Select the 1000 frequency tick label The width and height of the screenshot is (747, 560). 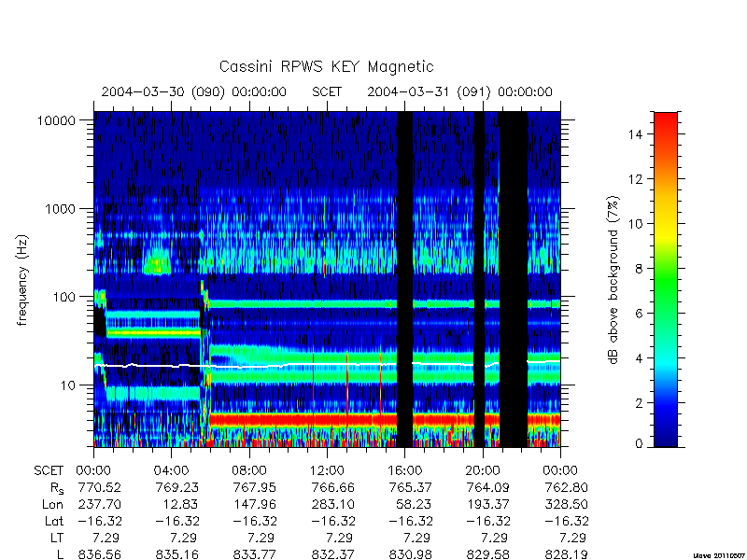click(x=61, y=209)
